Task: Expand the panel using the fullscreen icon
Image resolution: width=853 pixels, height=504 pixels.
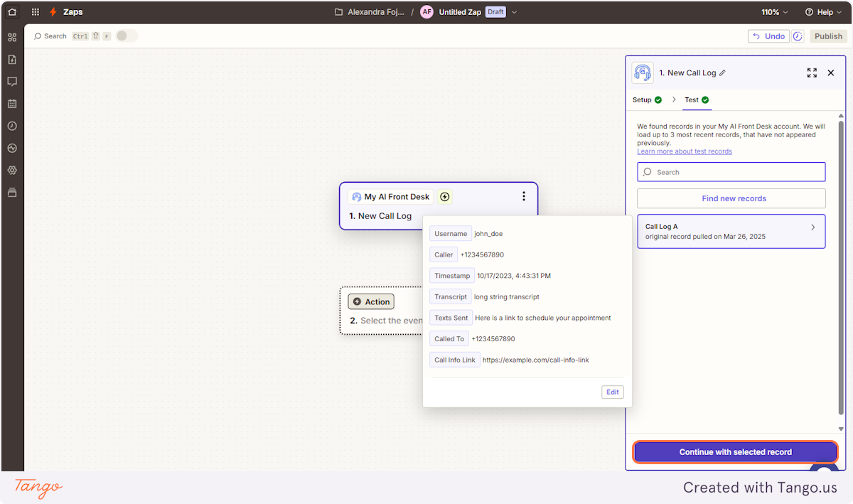Action: [x=812, y=73]
